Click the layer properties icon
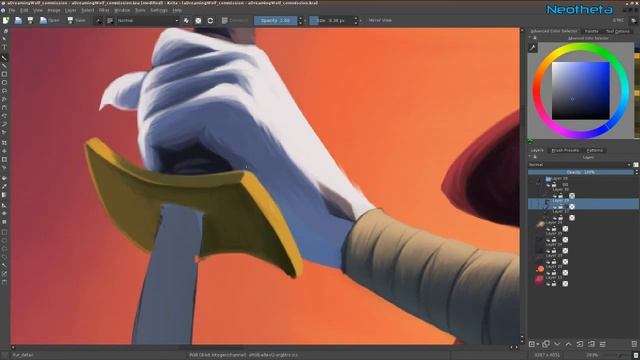The image size is (640, 360). click(602, 344)
